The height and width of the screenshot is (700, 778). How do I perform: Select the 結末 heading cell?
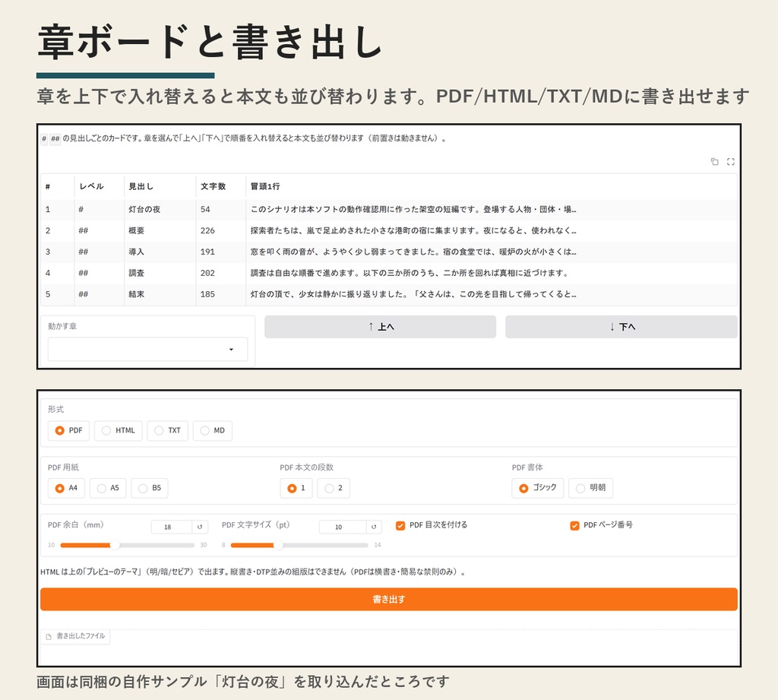click(x=160, y=294)
